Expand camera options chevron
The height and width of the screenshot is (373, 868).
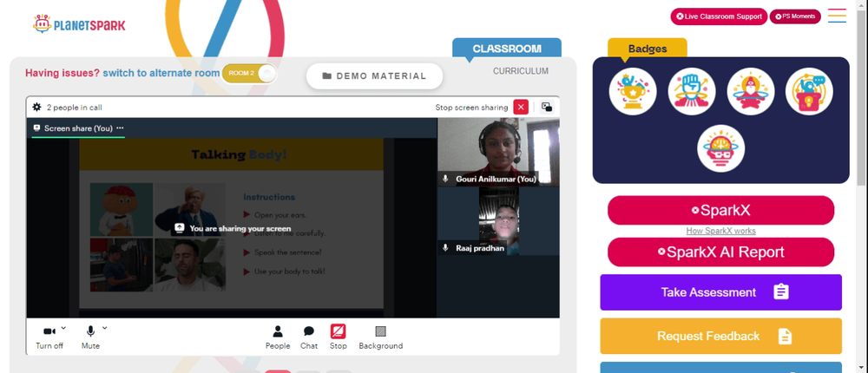coord(63,328)
